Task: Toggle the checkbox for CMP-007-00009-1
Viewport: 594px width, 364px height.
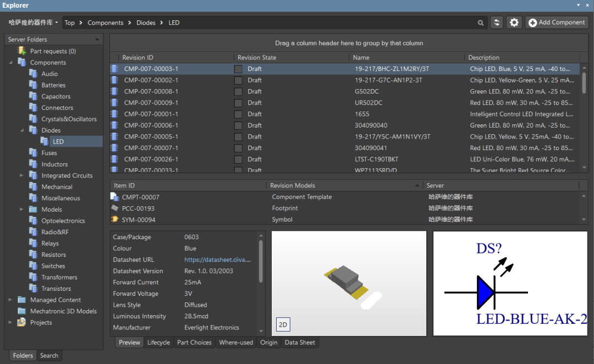Action: pos(238,103)
